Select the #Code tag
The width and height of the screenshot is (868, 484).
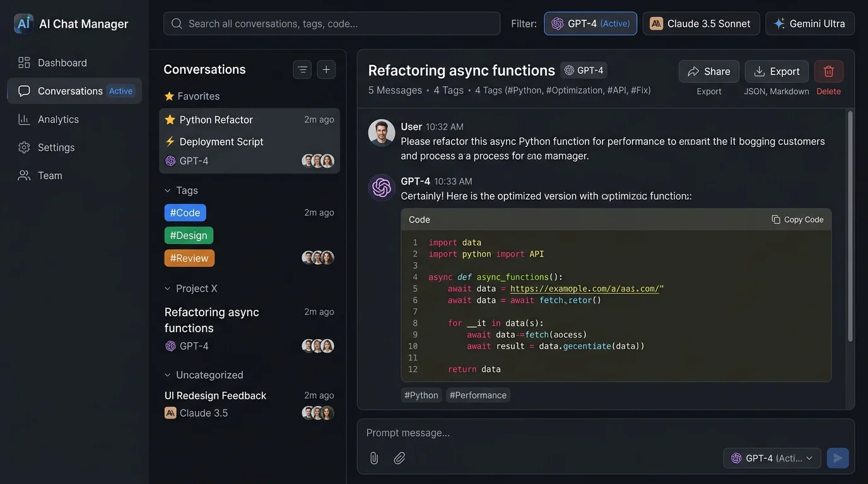coord(185,212)
